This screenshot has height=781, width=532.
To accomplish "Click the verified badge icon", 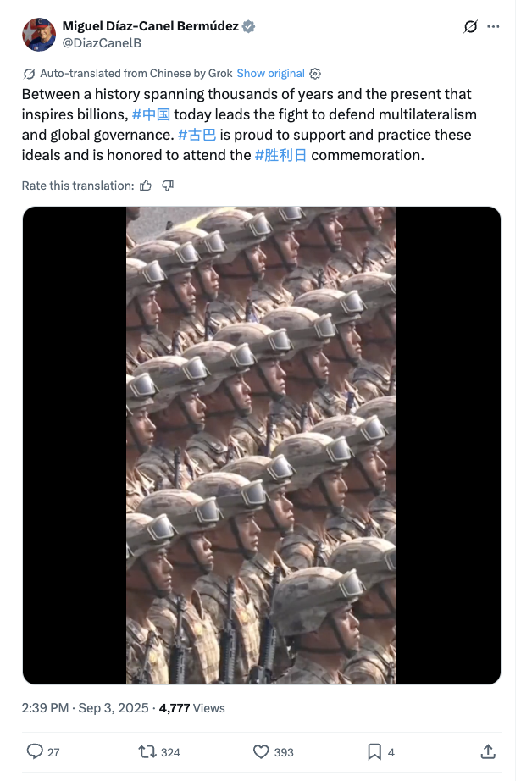I will pyautogui.click(x=248, y=26).
